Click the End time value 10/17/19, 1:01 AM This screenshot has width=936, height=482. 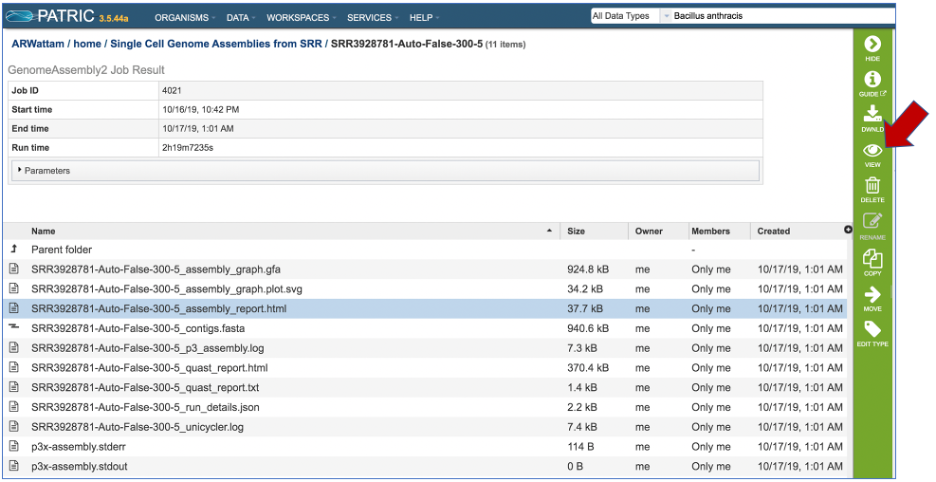tap(198, 128)
